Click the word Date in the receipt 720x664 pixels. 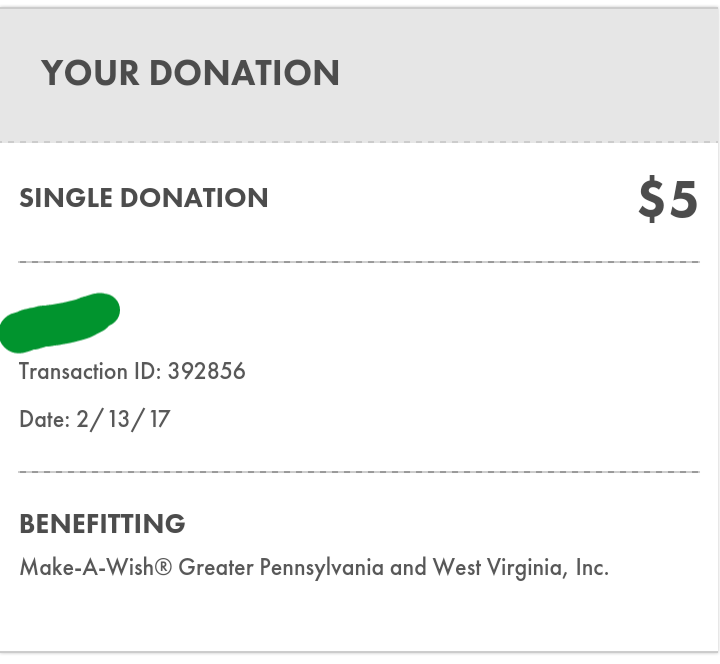point(45,419)
